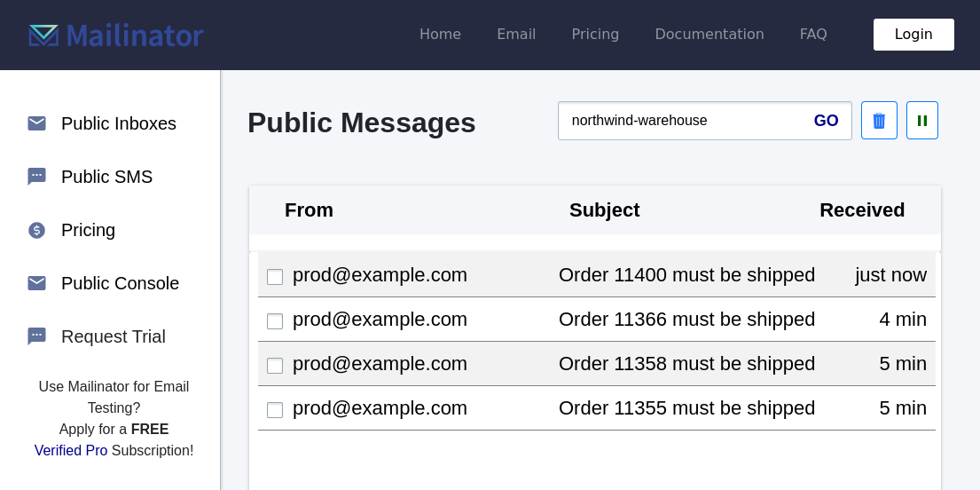Viewport: 980px width, 490px height.
Task: Click the Public Messages heading
Action: coord(361,122)
